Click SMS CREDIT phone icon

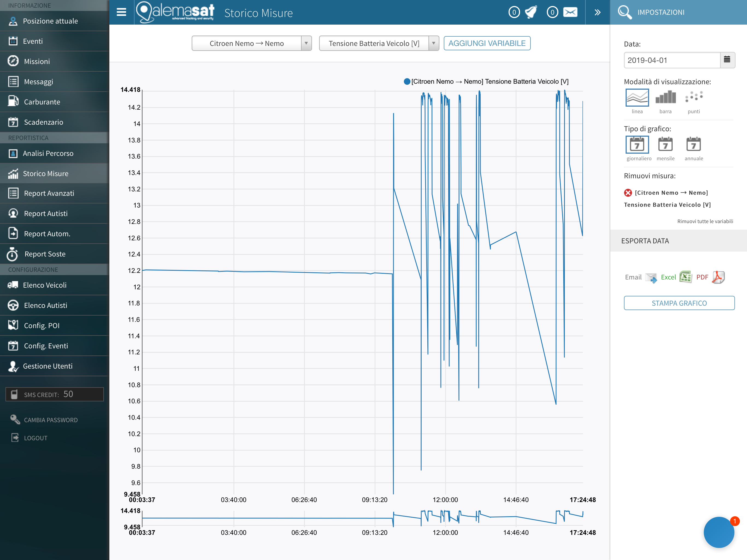(x=14, y=395)
